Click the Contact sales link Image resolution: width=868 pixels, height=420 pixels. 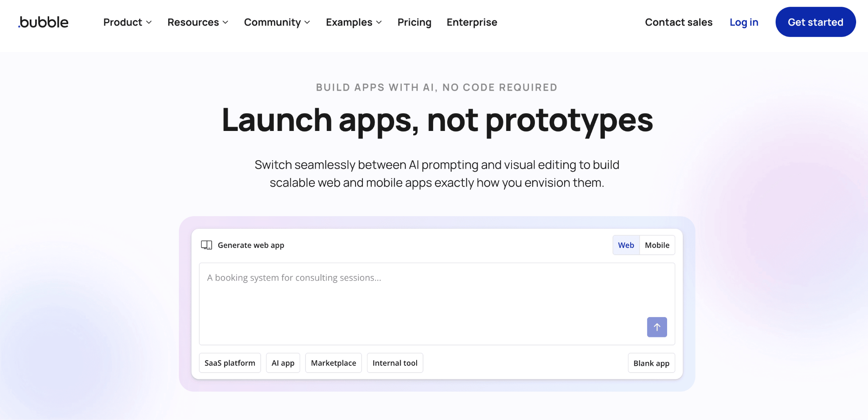click(679, 22)
